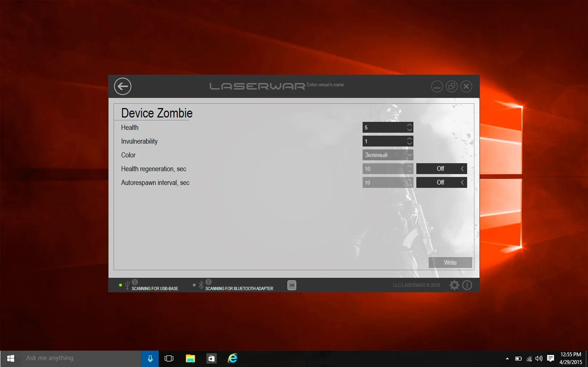588x367 pixels.
Task: Increase the Health value with the up arrow
Action: coord(409,125)
